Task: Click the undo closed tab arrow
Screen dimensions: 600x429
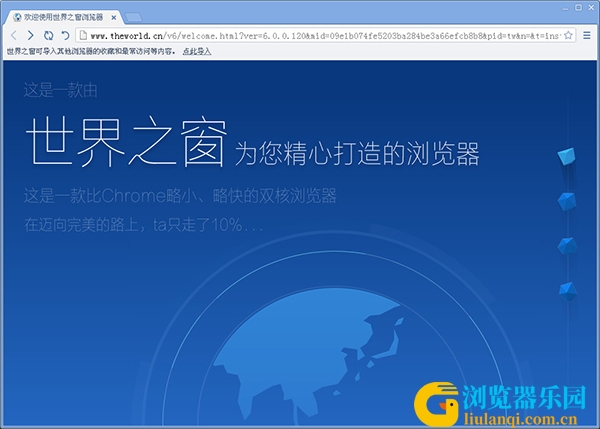Action: click(x=65, y=36)
